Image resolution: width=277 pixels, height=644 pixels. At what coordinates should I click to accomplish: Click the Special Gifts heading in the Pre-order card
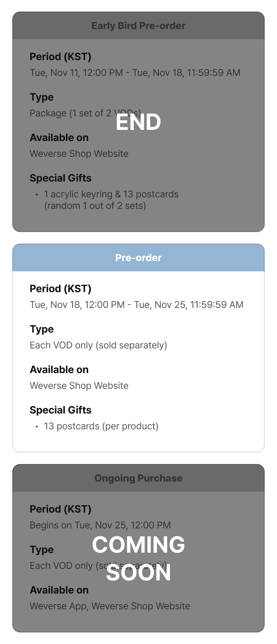[60, 410]
